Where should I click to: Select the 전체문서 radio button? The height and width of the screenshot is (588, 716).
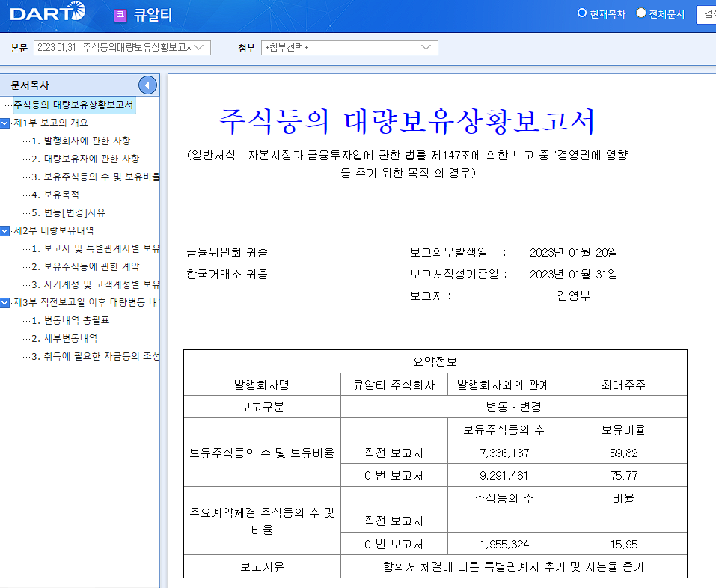point(641,13)
